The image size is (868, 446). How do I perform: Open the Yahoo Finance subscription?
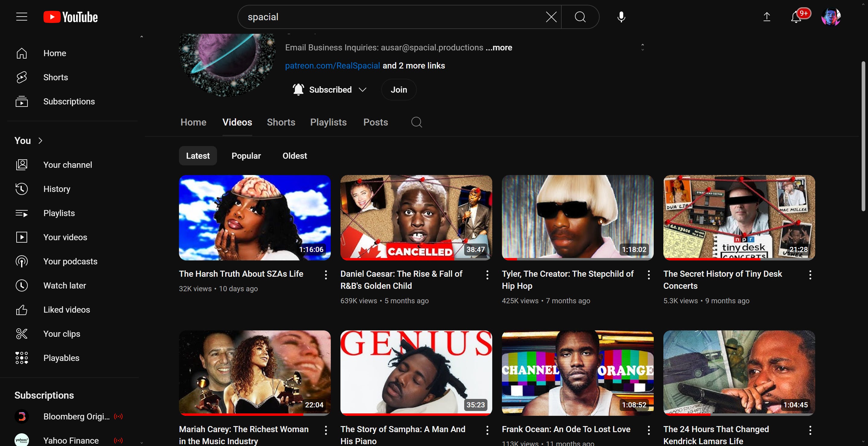tap(72, 440)
